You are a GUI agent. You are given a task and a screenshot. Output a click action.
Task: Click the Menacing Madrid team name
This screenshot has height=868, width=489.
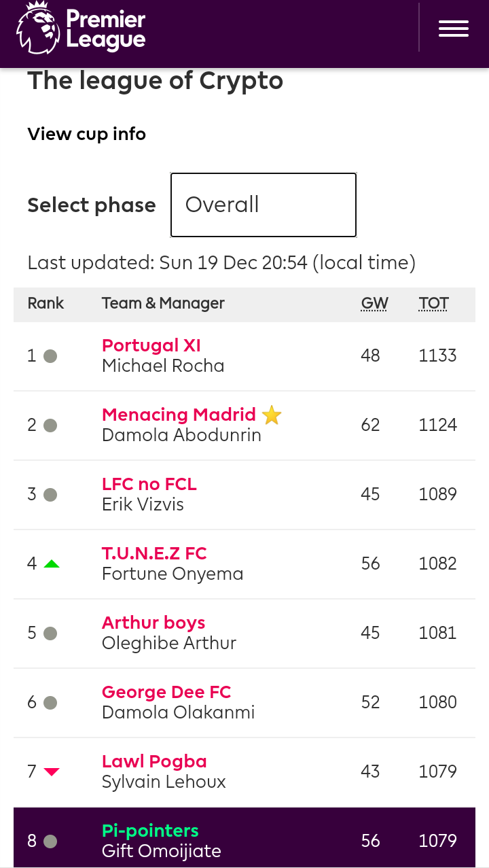point(179,415)
